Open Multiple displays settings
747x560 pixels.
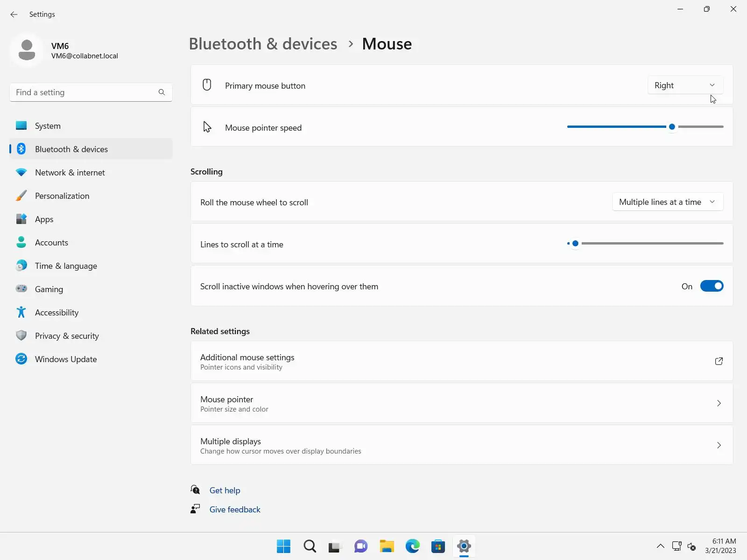click(x=462, y=445)
